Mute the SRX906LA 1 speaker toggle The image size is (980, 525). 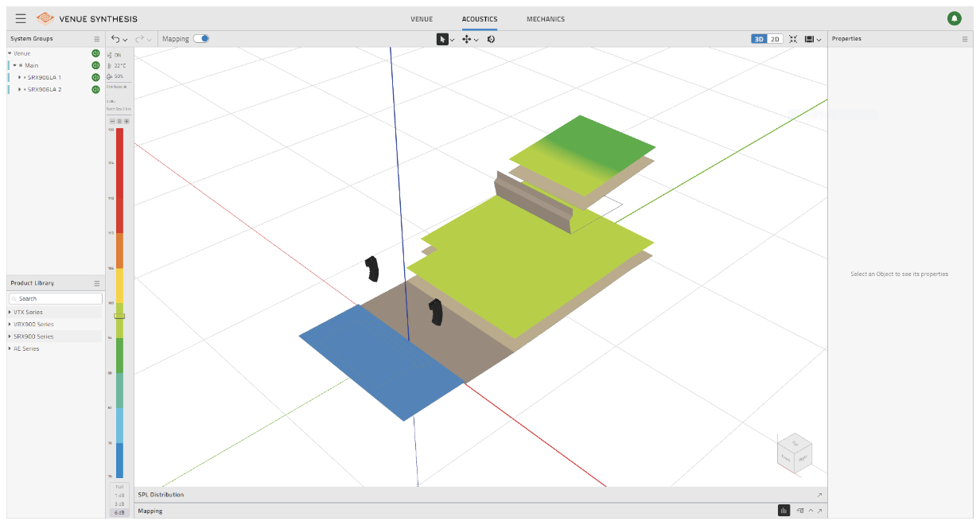coord(95,77)
